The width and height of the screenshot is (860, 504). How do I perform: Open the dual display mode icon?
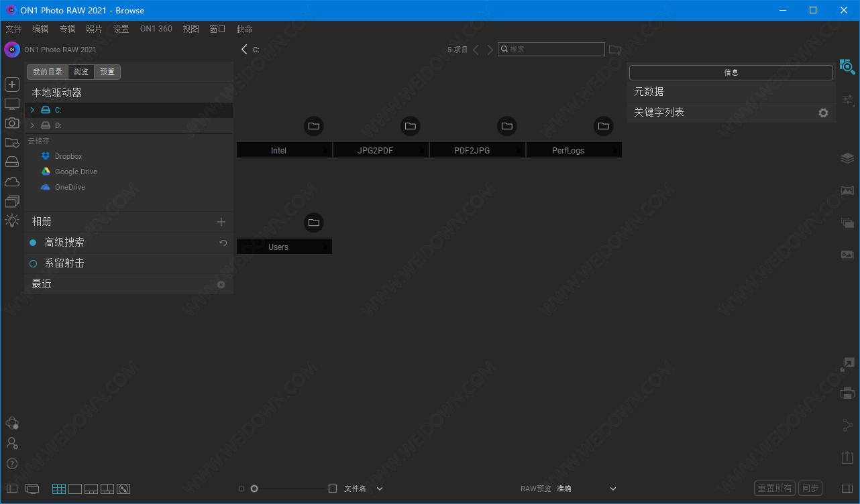point(32,489)
